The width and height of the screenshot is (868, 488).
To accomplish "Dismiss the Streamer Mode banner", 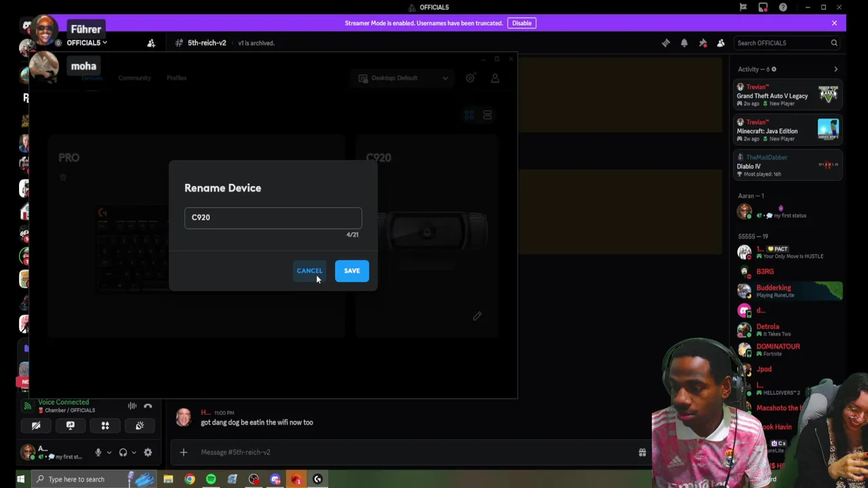I will [834, 23].
